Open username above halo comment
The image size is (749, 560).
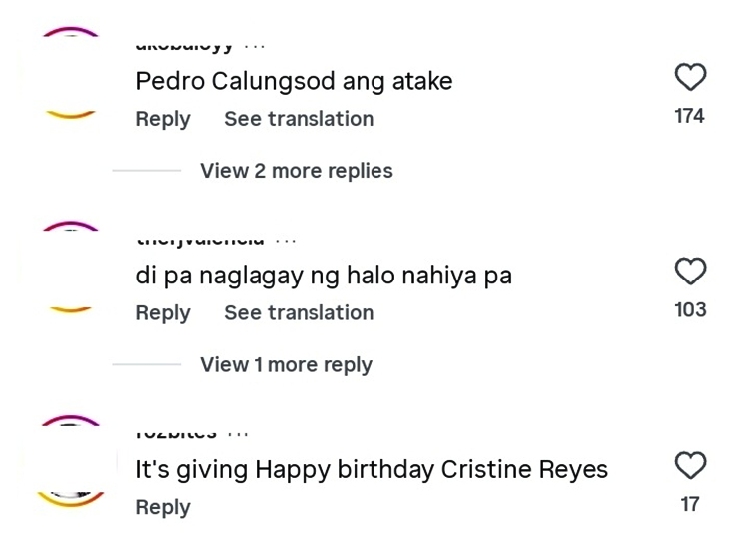click(x=200, y=241)
